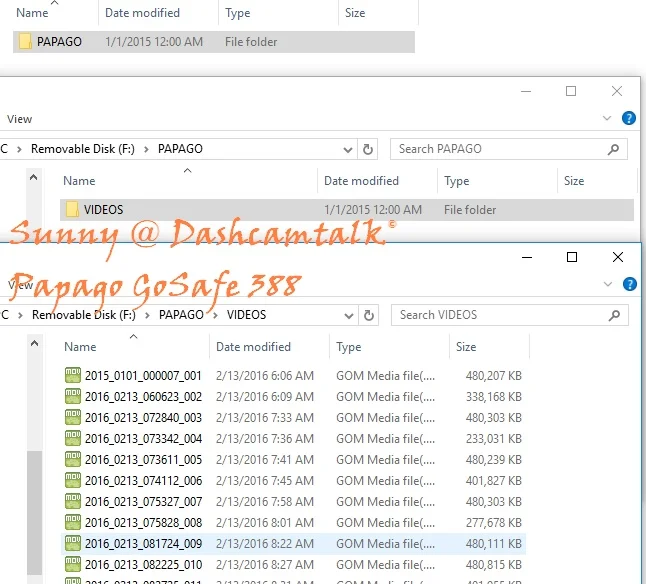Click the video file icon for 2016_0213_075828_008
The image size is (646, 584).
pos(73,523)
